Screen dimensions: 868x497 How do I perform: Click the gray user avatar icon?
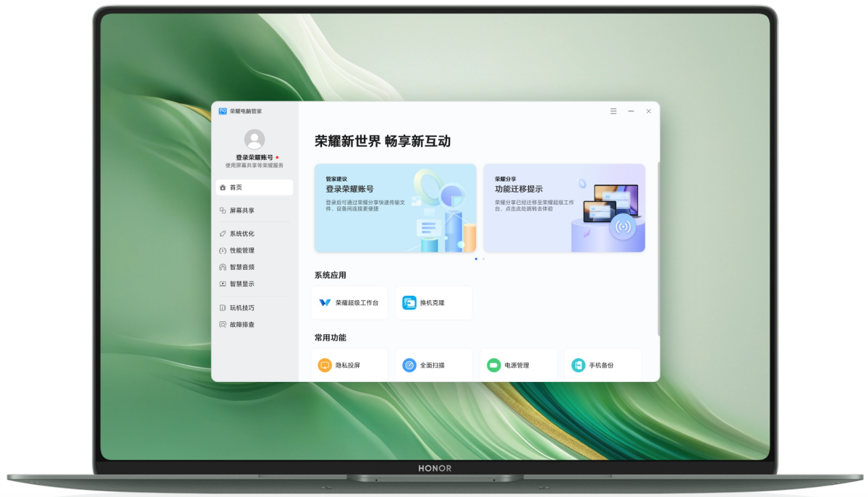(254, 139)
